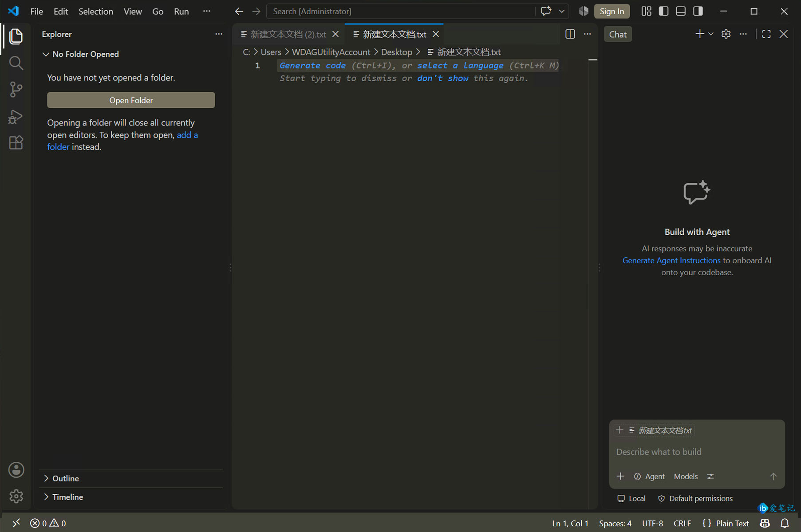Open chat settings gear icon

click(x=726, y=34)
